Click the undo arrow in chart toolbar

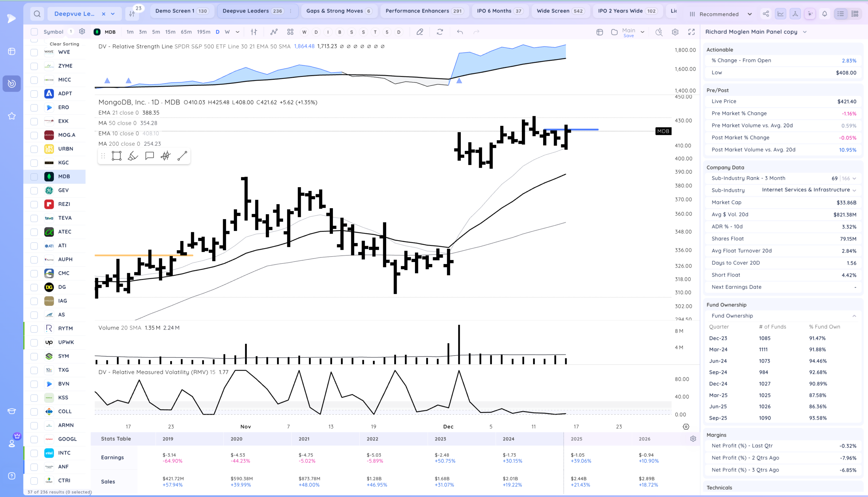(x=460, y=32)
